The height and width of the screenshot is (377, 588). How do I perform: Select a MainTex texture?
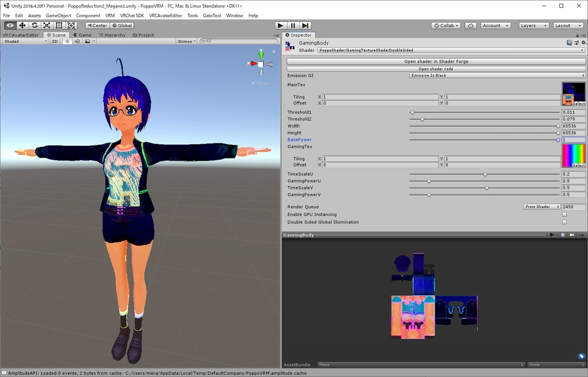[x=579, y=103]
